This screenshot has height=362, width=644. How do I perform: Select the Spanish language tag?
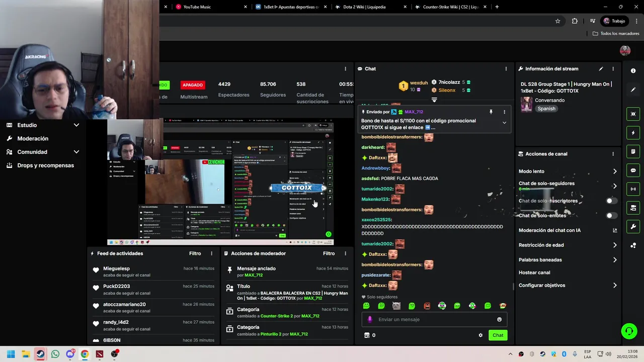point(546,109)
